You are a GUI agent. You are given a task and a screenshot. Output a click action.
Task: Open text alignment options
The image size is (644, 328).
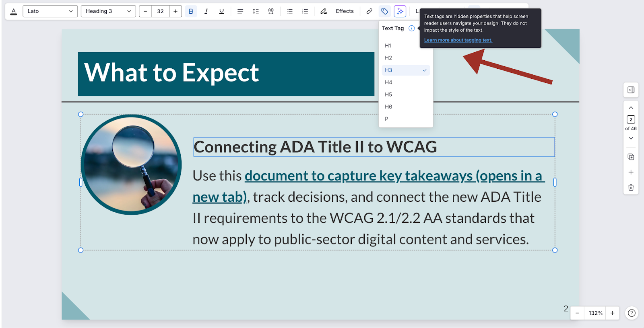coord(240,11)
